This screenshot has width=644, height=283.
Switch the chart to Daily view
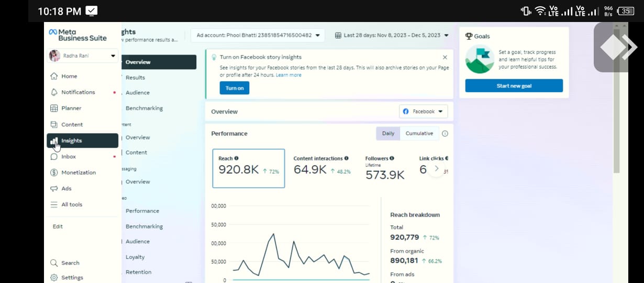388,134
